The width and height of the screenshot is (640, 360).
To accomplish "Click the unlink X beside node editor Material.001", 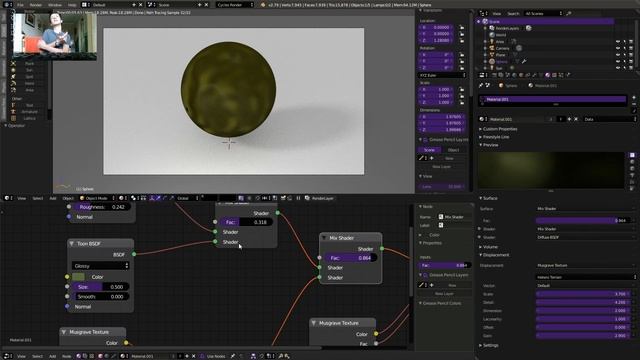I will 193,356.
